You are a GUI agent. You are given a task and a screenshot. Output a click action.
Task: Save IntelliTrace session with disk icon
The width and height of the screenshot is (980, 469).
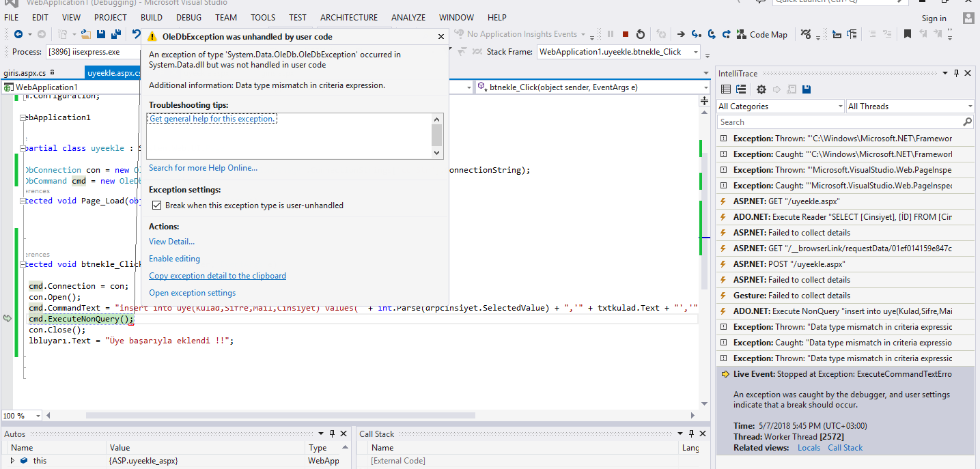pyautogui.click(x=807, y=89)
